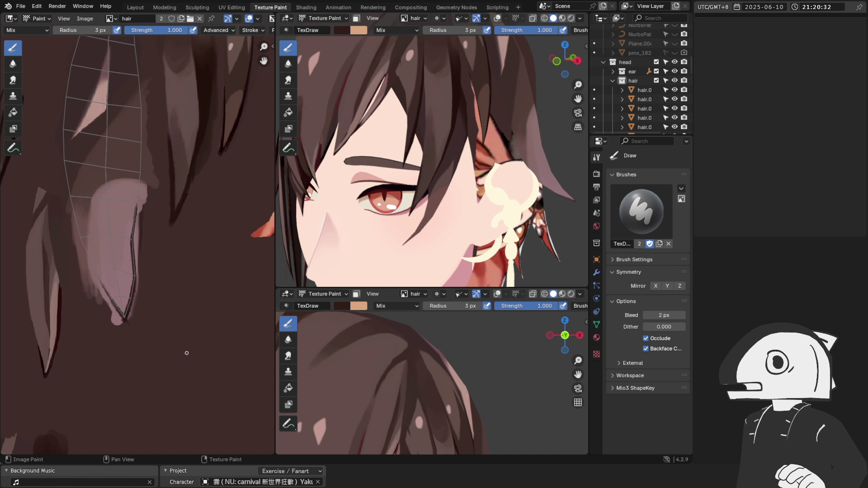This screenshot has height=488, width=868.
Task: Open Advanced dropdown in image editor
Action: click(219, 30)
